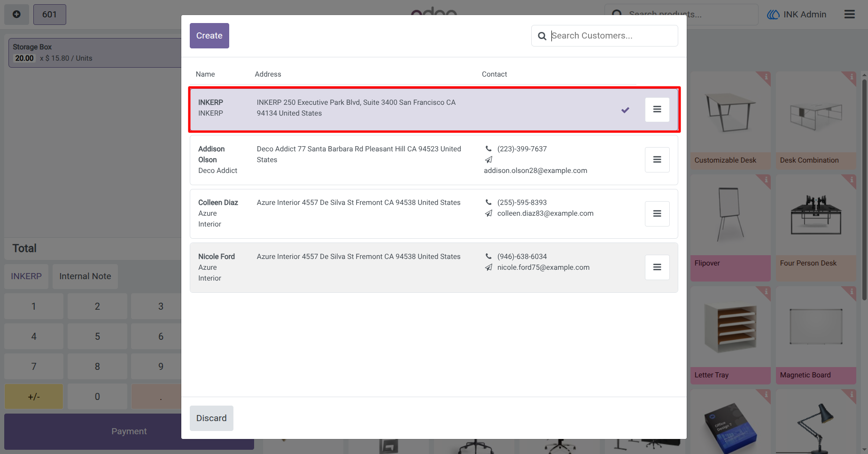Click the Discard button
Viewport: 868px width, 454px height.
[211, 418]
